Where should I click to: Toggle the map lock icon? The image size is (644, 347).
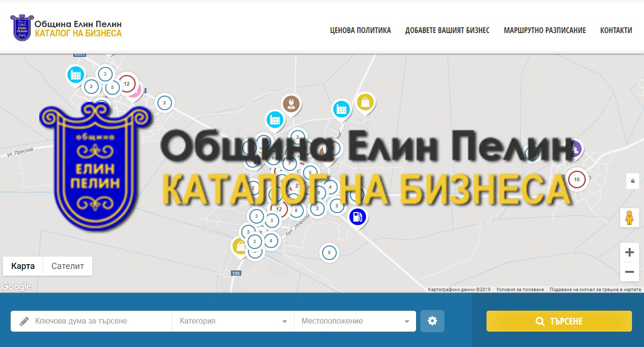click(x=633, y=181)
